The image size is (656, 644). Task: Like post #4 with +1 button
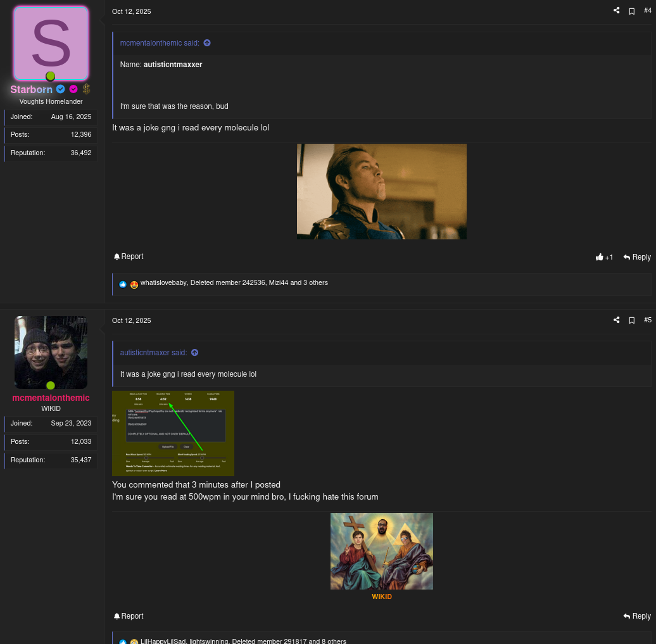(604, 257)
